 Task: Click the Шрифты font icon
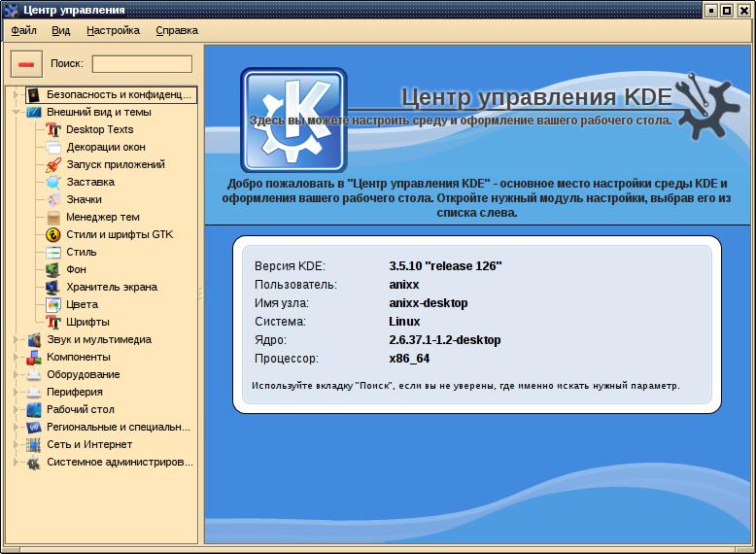coord(53,322)
